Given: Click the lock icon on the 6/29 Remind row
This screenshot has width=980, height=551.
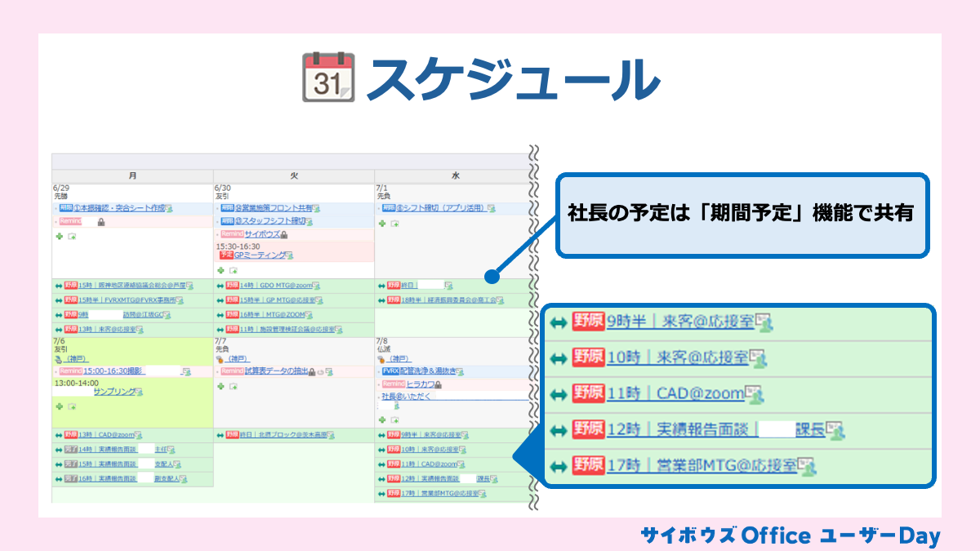Looking at the screenshot, I should tap(101, 221).
